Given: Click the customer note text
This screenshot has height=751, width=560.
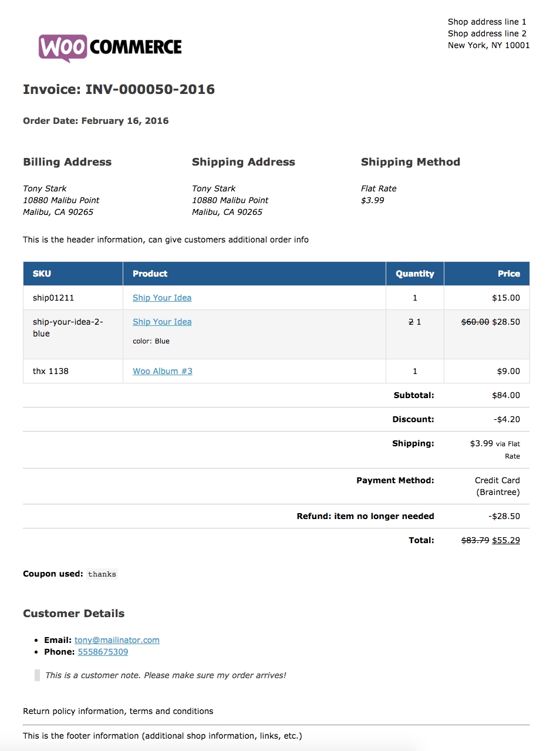Looking at the screenshot, I should [x=166, y=675].
